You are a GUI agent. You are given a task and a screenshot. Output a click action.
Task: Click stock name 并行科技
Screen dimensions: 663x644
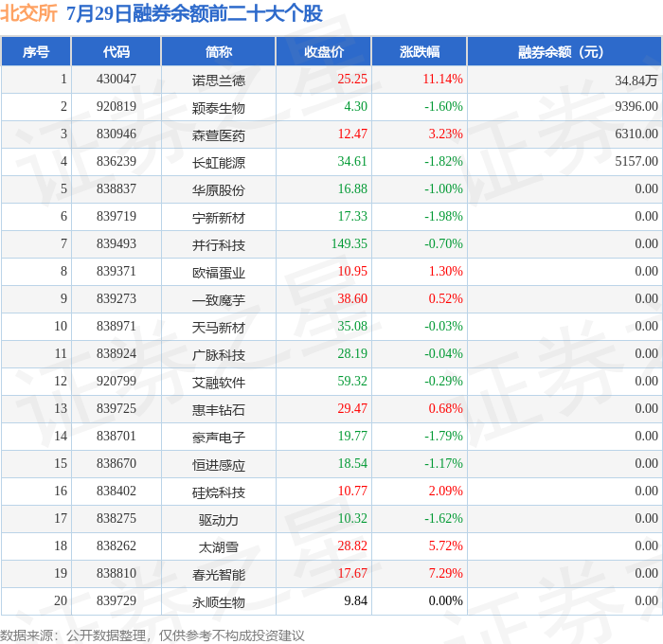tap(219, 245)
